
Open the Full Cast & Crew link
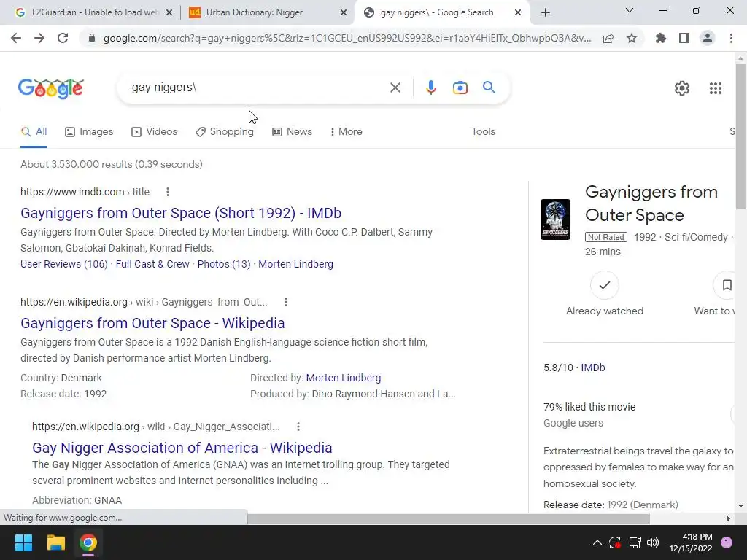pyautogui.click(x=152, y=264)
